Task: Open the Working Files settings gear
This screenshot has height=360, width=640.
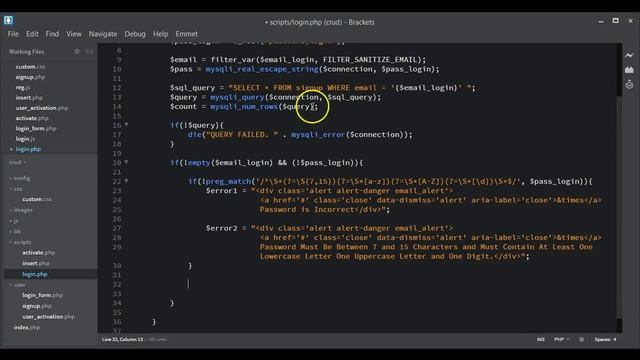Action: [77, 51]
